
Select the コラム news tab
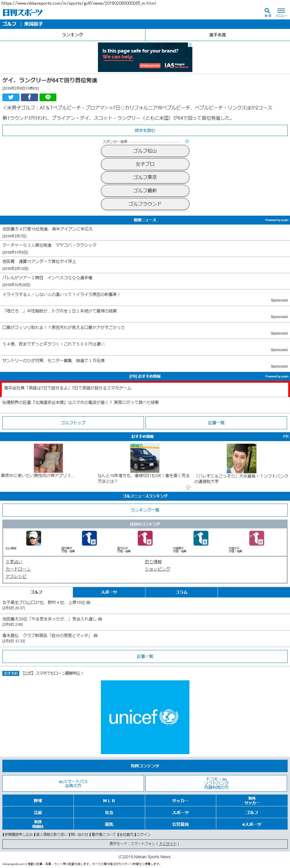pos(181,592)
